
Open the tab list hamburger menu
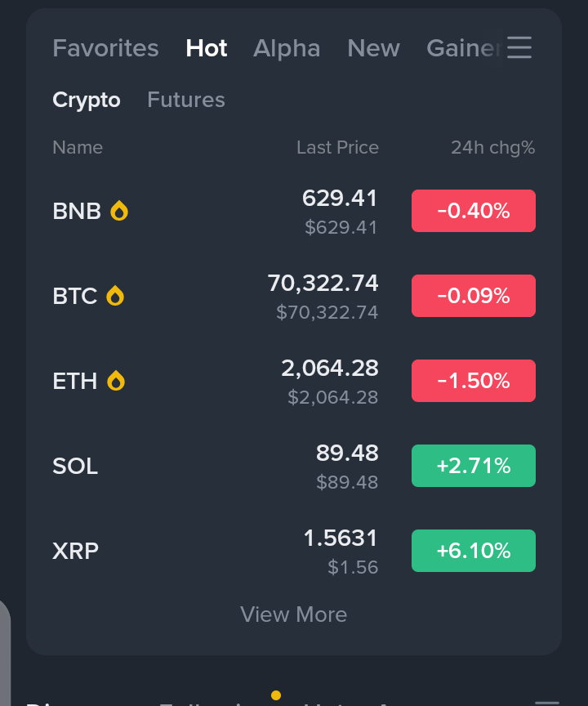519,47
